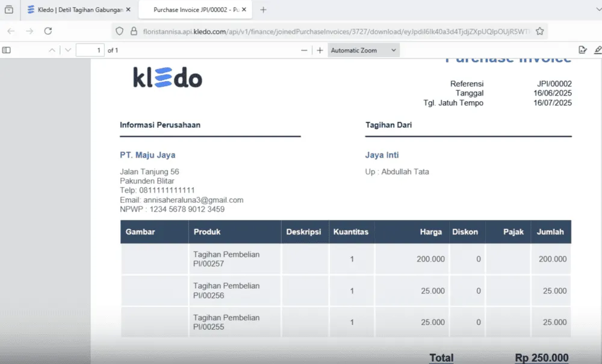Select Tagihan Pembelian PI/00256 row
The width and height of the screenshot is (602, 364).
[346, 291]
